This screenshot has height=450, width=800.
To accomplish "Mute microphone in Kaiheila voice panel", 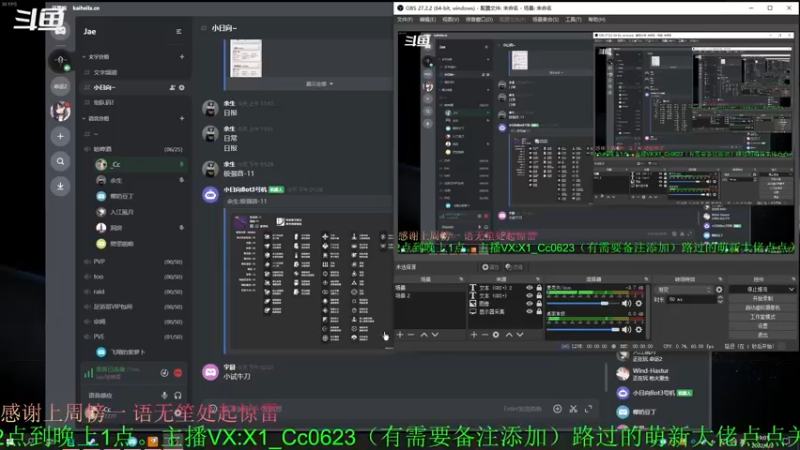I will pyautogui.click(x=164, y=395).
